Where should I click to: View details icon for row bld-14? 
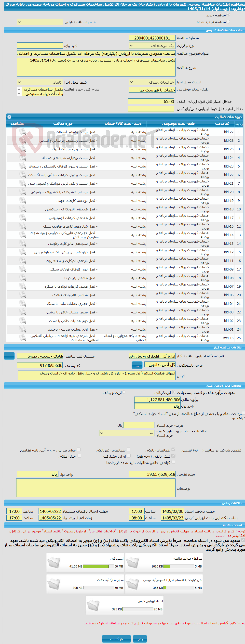coord(23,235)
